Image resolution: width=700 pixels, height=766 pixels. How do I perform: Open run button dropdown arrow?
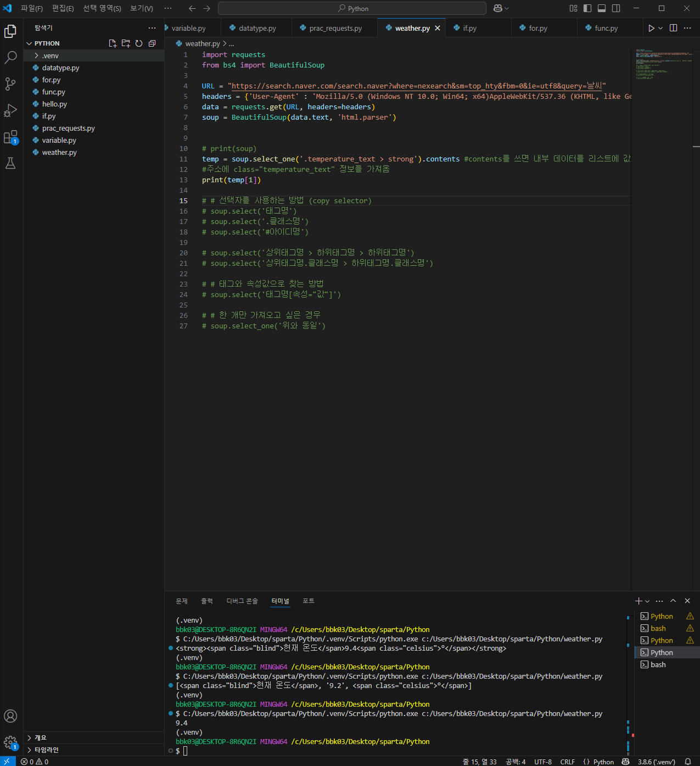point(660,28)
